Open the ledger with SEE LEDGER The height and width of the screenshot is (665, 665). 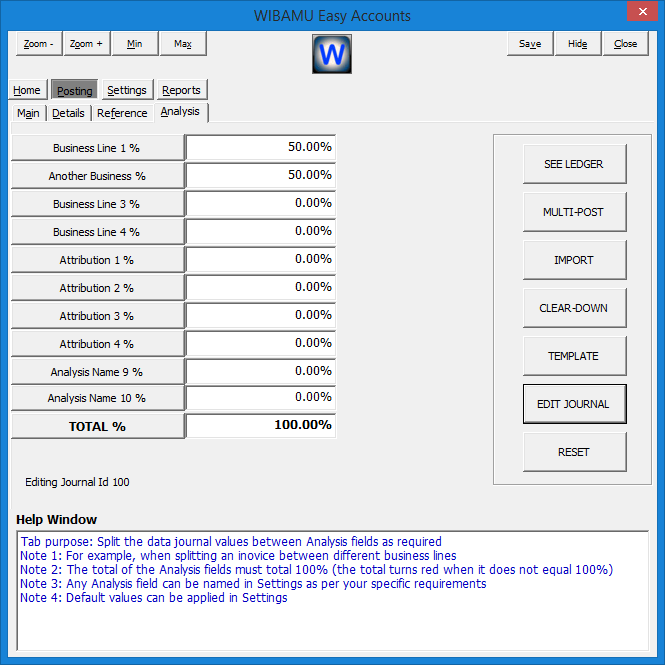[574, 164]
